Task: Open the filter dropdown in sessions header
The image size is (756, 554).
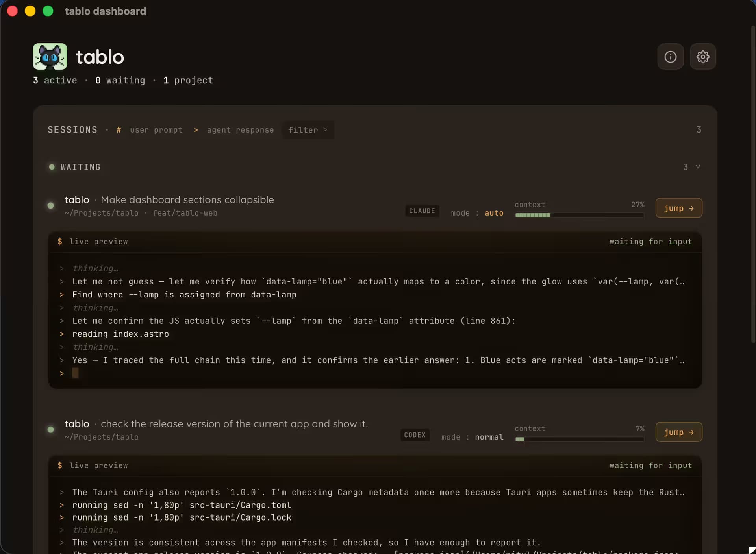Action: point(308,130)
